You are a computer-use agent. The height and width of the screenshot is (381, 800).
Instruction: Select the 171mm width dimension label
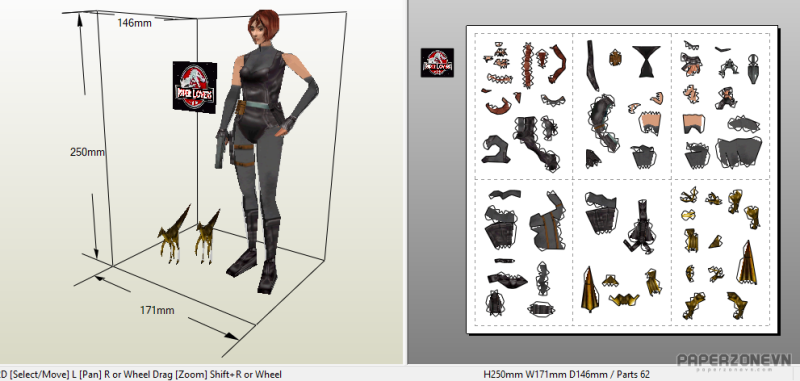[157, 310]
